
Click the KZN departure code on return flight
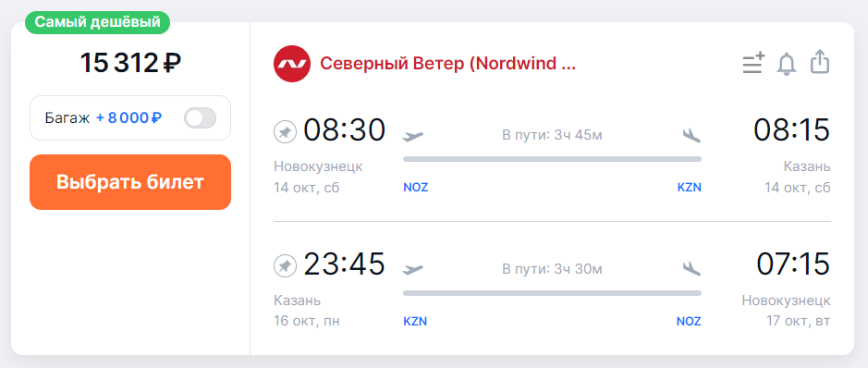coord(415,322)
